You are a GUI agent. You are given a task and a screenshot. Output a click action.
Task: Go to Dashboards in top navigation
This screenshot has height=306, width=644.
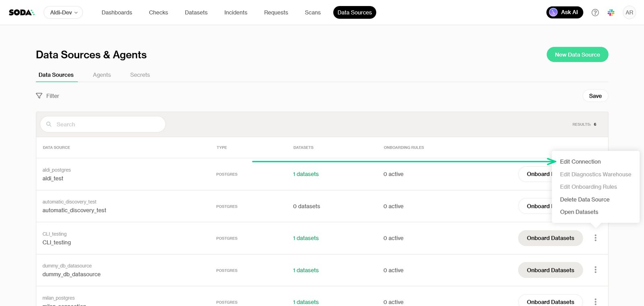click(x=117, y=12)
